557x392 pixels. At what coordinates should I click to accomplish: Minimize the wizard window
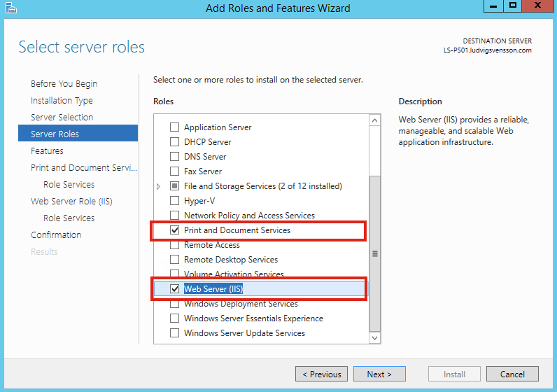click(493, 6)
